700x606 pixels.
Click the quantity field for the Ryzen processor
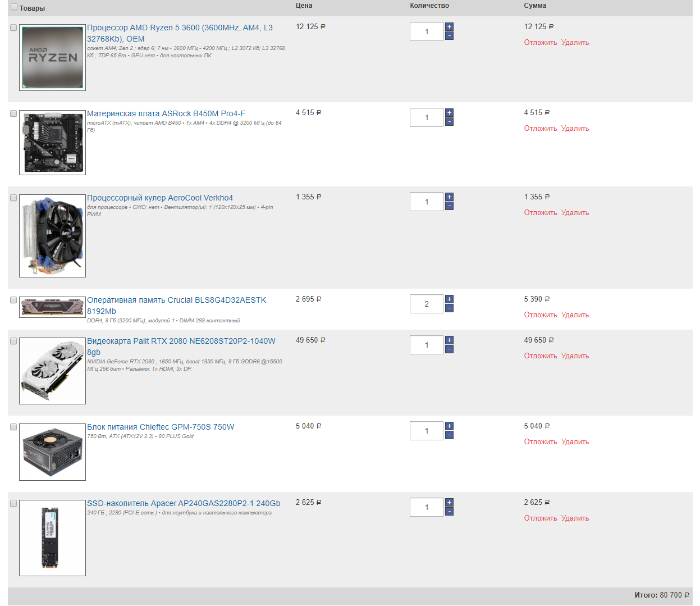pyautogui.click(x=427, y=31)
